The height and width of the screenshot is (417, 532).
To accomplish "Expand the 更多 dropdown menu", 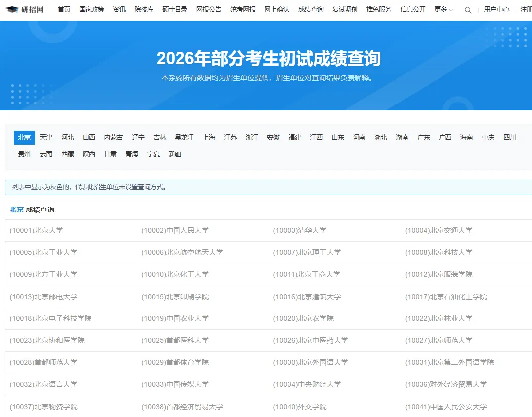I will point(444,10).
